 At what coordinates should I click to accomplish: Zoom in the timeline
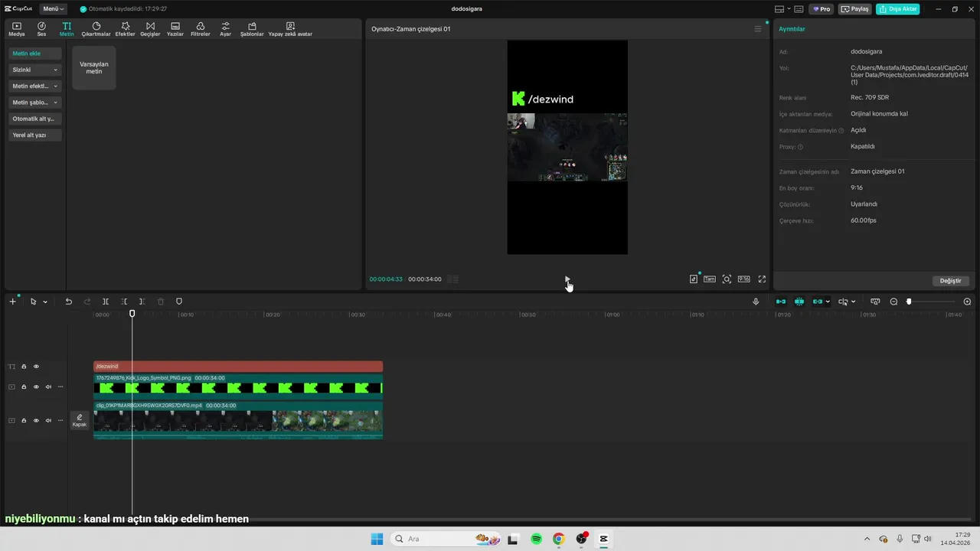pos(967,302)
